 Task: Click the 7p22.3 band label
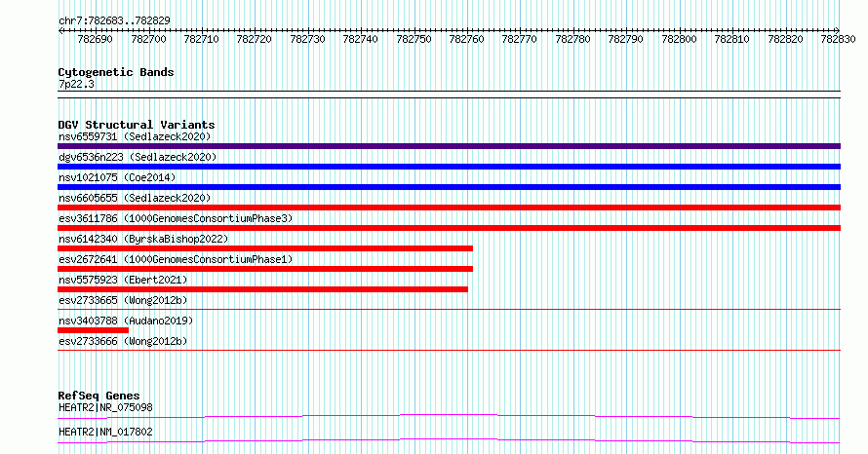click(76, 84)
